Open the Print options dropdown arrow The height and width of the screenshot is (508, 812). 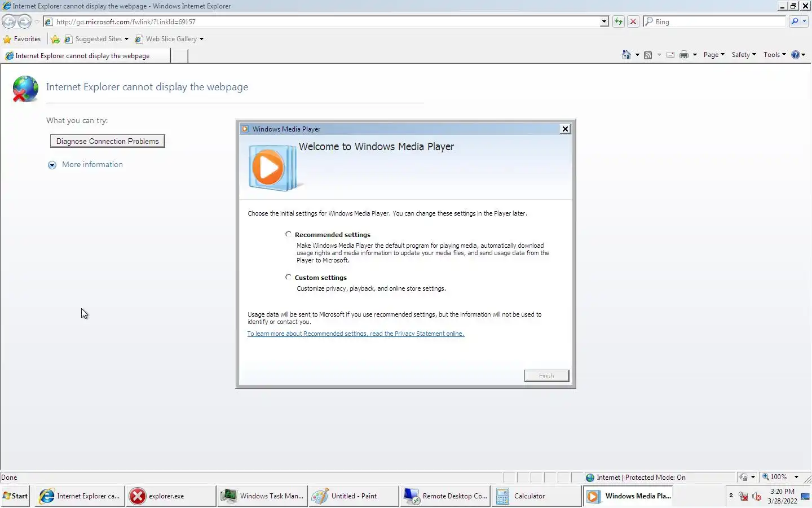coord(695,55)
